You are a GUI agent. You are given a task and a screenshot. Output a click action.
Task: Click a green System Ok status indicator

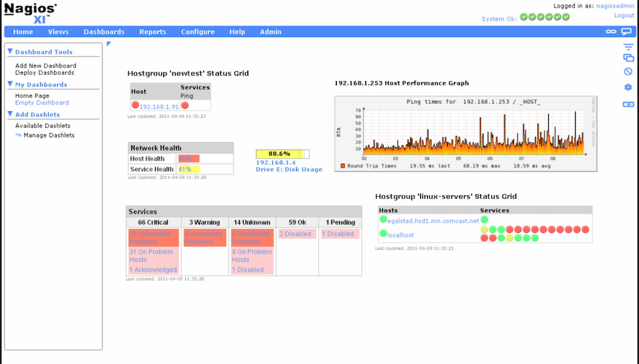coord(523,17)
